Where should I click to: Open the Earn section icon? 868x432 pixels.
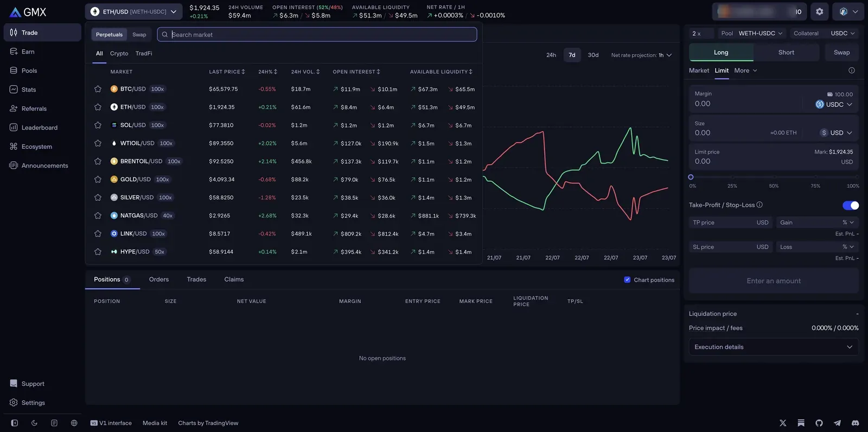coord(14,52)
